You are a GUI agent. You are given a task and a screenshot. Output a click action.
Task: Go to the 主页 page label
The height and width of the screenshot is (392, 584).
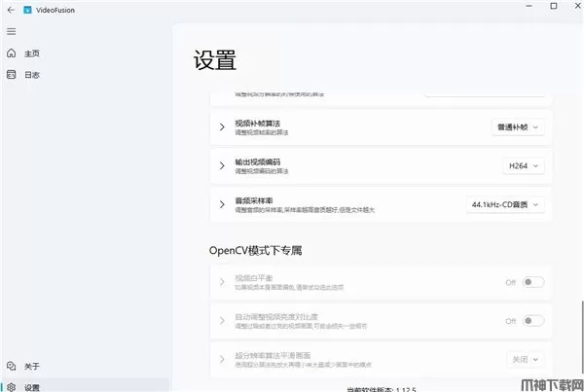coord(32,53)
